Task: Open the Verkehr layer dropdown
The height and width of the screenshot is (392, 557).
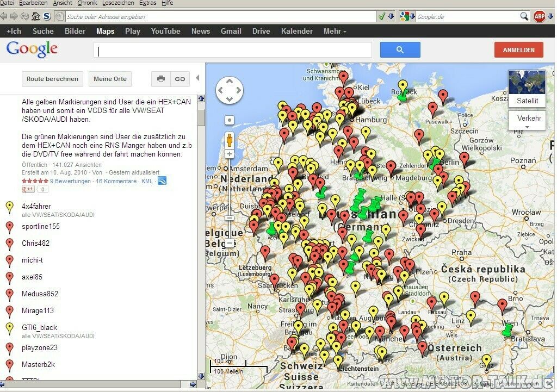Action: click(x=527, y=121)
